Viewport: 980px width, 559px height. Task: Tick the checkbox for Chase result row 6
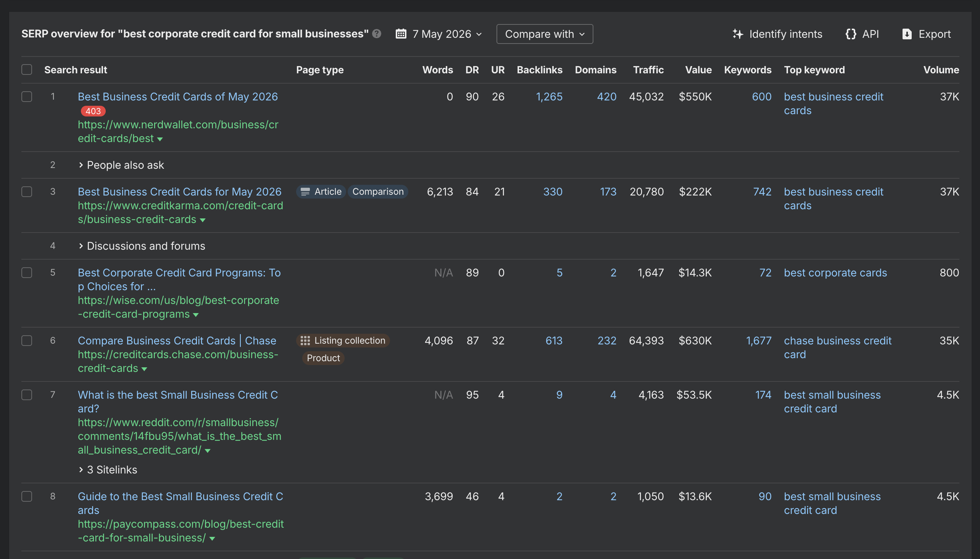tap(26, 341)
